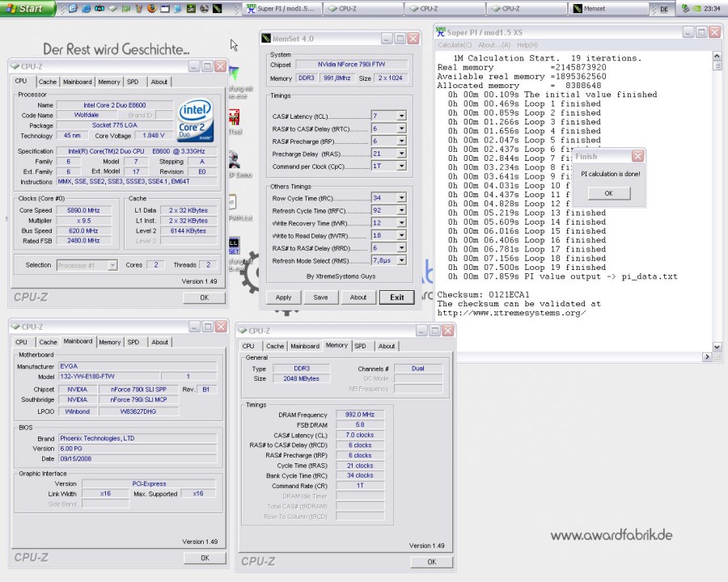The width and height of the screenshot is (728, 582).
Task: Open the camera screenshot tool in quick launch
Action: click(99, 8)
